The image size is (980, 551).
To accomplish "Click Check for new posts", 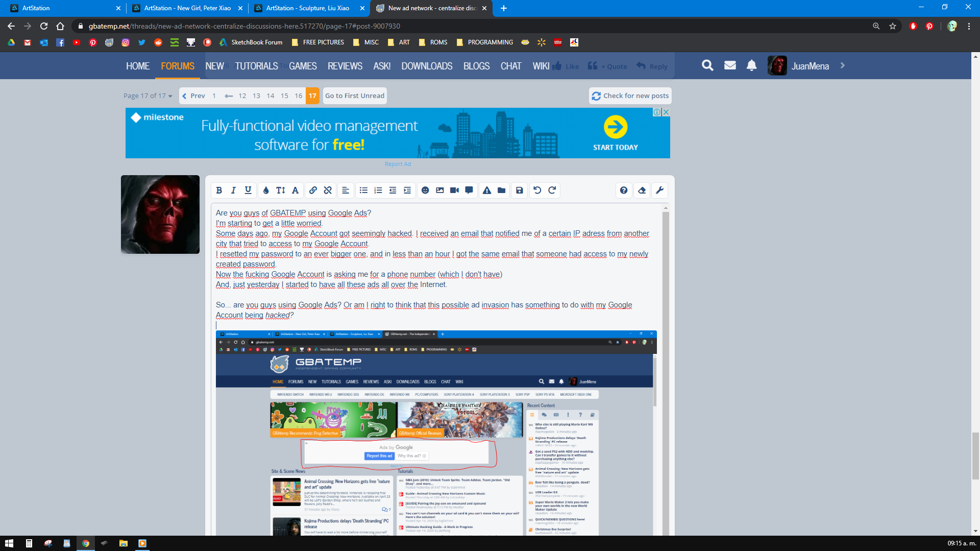I will 630,95.
